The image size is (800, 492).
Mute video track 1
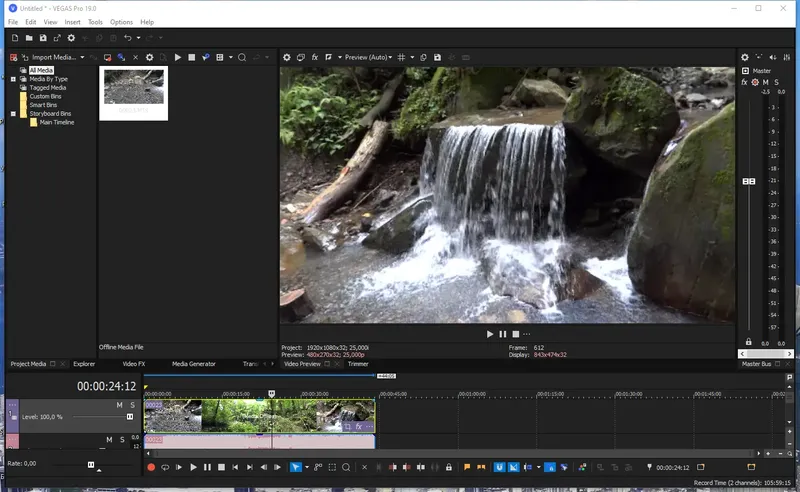119,405
